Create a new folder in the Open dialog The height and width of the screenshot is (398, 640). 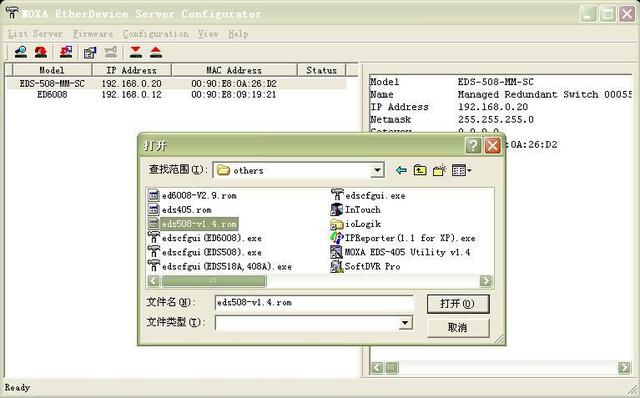439,170
